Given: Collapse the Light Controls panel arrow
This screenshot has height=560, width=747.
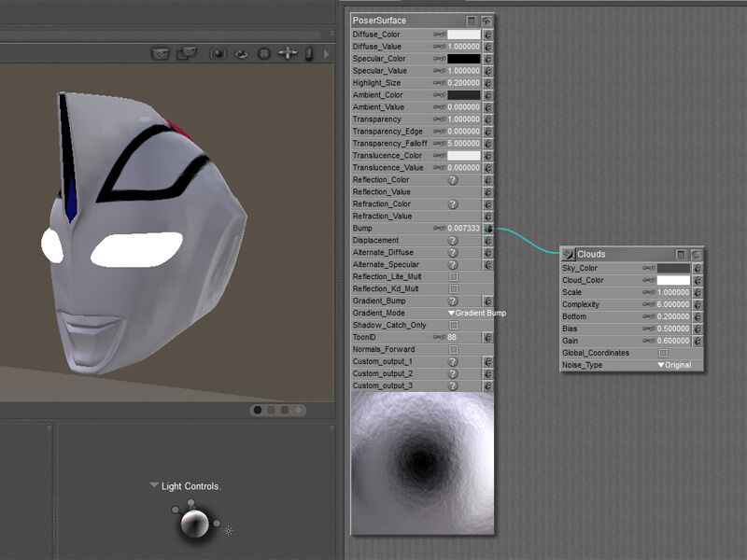Looking at the screenshot, I should (154, 486).
